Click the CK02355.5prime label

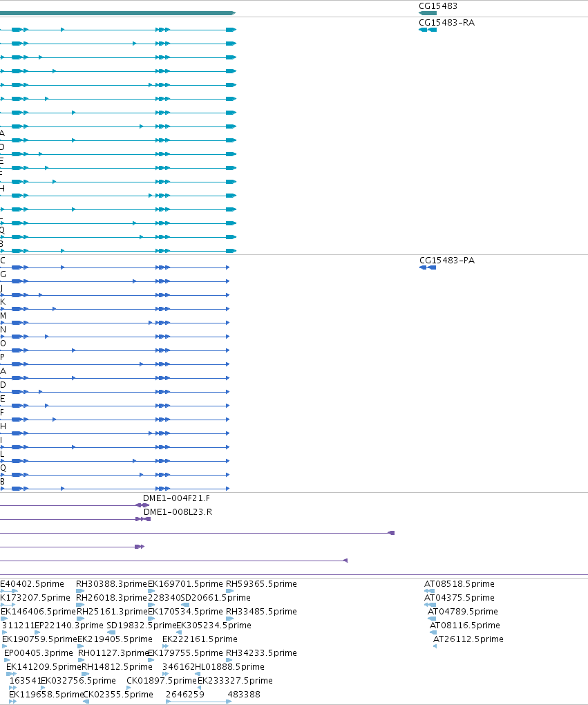tap(118, 694)
